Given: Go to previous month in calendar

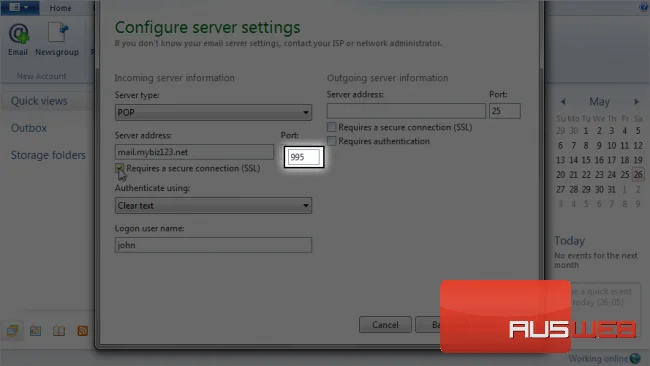Looking at the screenshot, I should coord(563,102).
